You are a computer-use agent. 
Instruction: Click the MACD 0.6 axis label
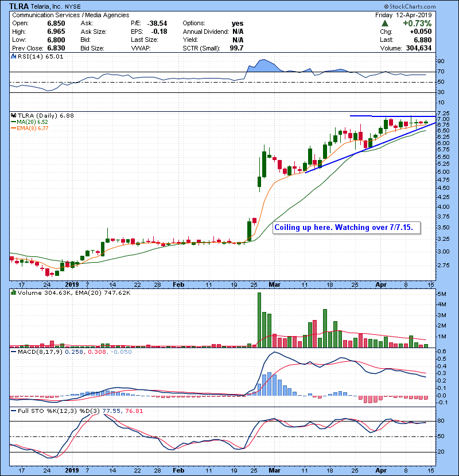click(x=442, y=352)
